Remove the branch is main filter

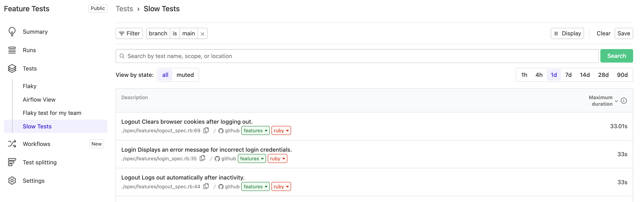pos(203,33)
